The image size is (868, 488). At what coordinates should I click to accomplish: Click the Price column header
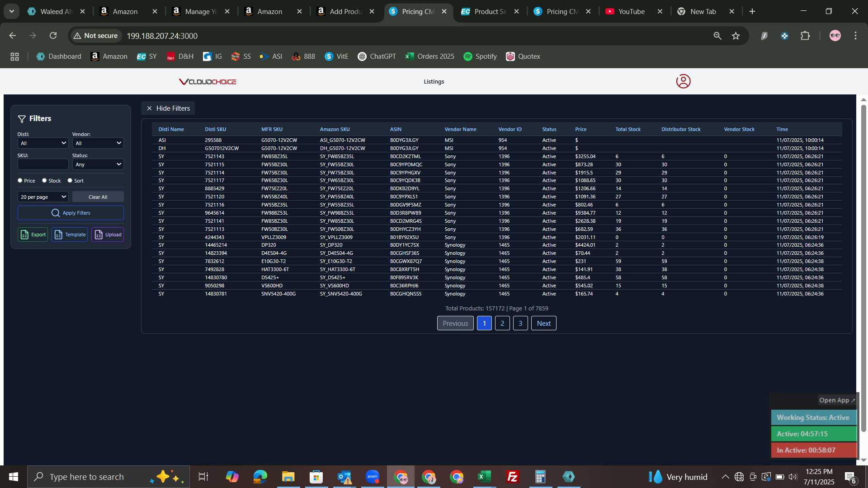pyautogui.click(x=580, y=129)
